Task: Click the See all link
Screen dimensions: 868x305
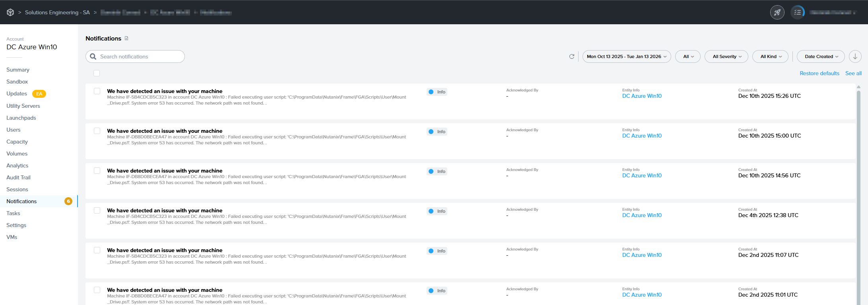Action: click(853, 73)
